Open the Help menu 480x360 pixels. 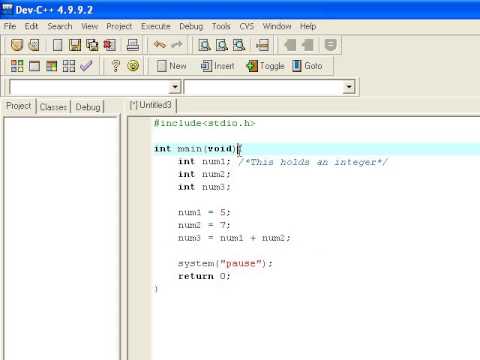pyautogui.click(x=308, y=26)
